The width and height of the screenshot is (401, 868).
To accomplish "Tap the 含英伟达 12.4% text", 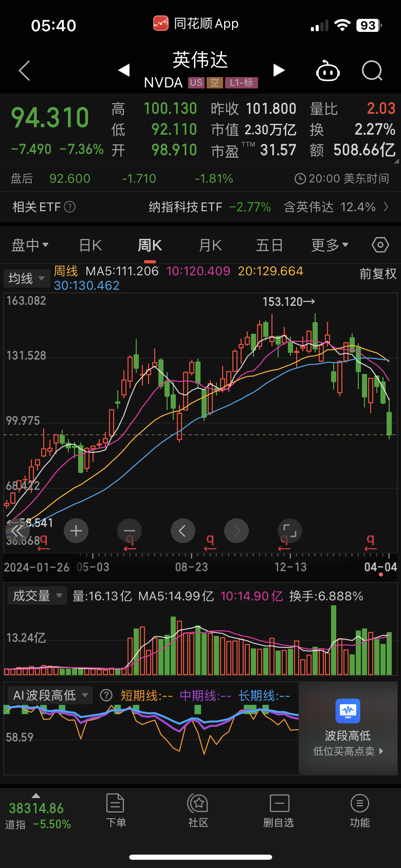I will click(330, 207).
